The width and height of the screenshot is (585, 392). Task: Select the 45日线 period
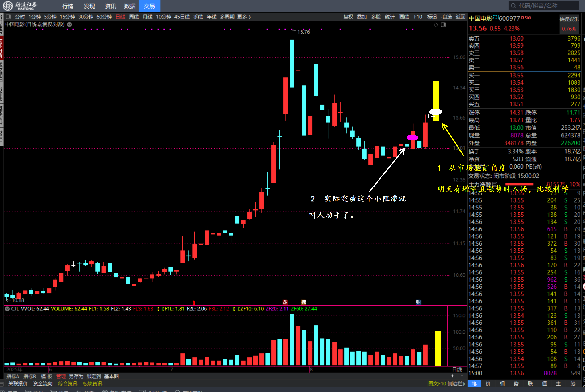(x=182, y=17)
